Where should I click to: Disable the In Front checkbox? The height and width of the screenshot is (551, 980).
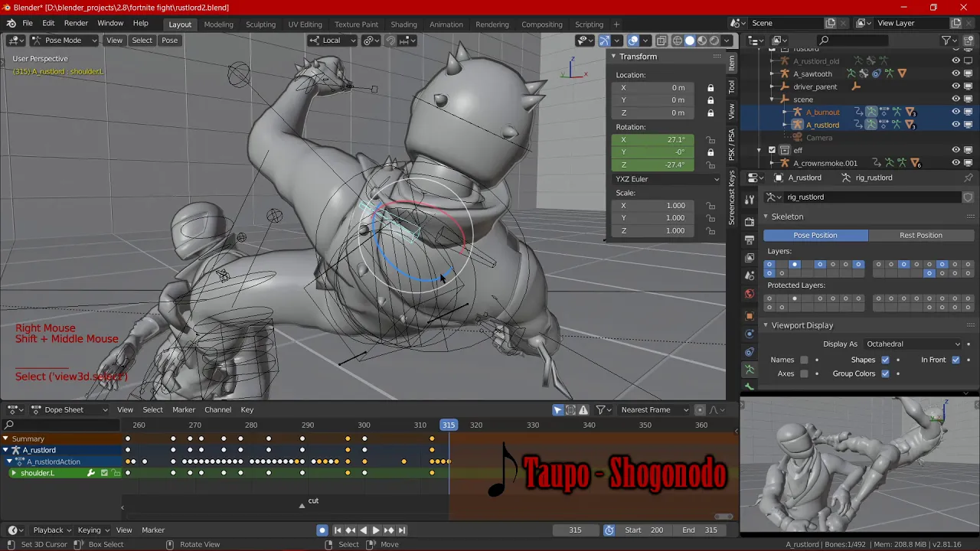(x=955, y=360)
